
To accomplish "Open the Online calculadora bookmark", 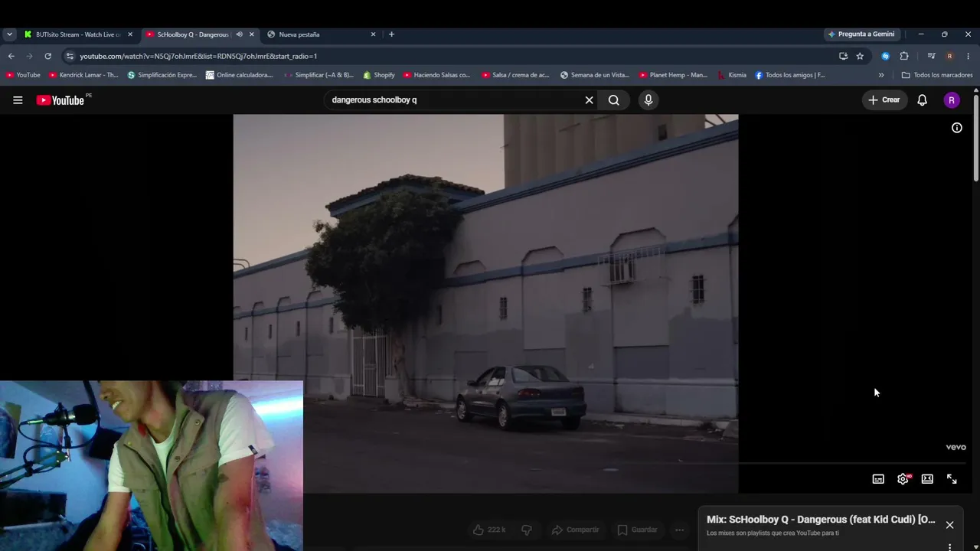I will (240, 75).
